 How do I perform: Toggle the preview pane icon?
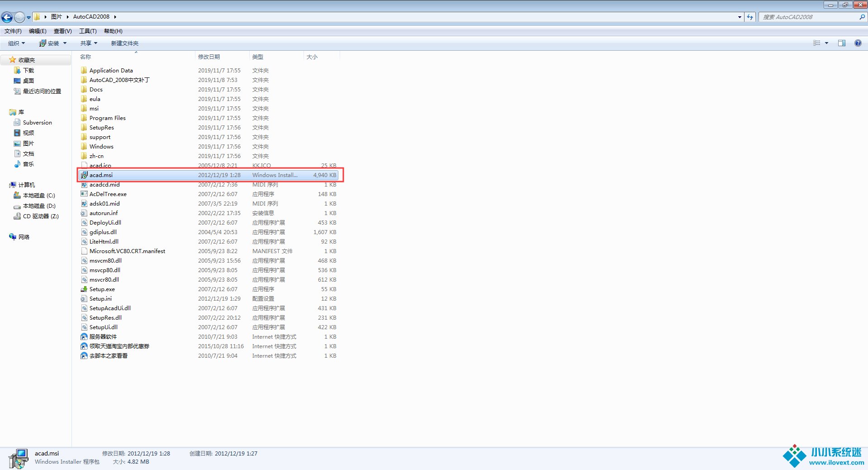[x=841, y=43]
